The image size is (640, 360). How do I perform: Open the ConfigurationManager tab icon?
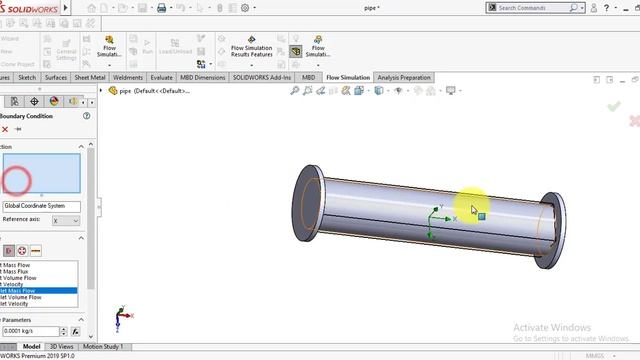[x=15, y=101]
